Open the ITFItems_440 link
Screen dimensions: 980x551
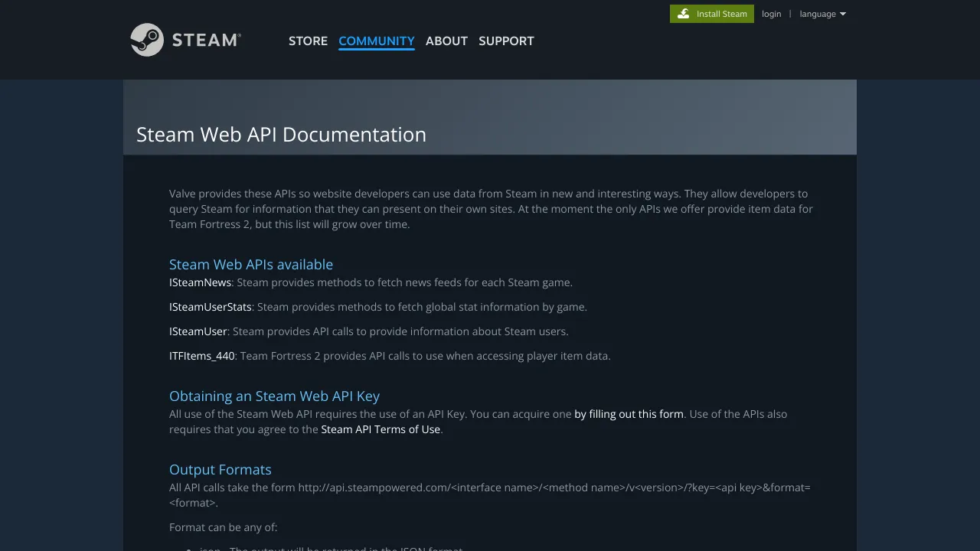click(x=202, y=356)
